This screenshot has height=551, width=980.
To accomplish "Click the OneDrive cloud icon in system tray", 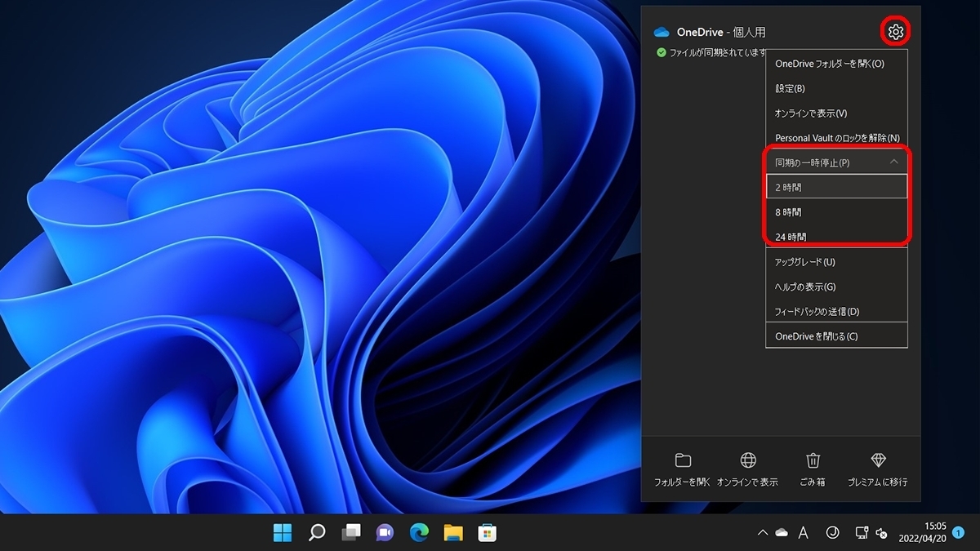I will [x=782, y=533].
